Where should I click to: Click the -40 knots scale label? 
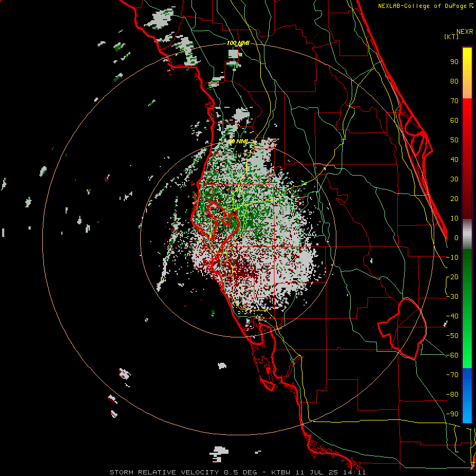click(x=452, y=316)
